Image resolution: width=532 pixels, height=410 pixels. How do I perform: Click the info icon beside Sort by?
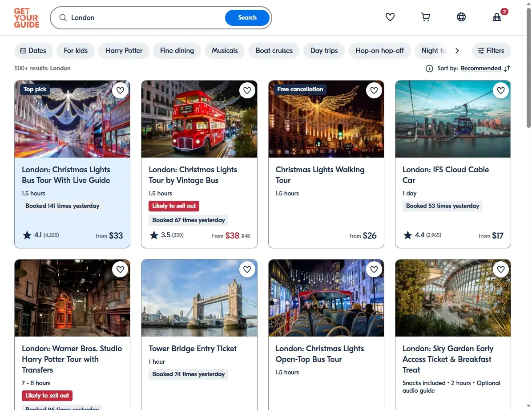(x=429, y=69)
